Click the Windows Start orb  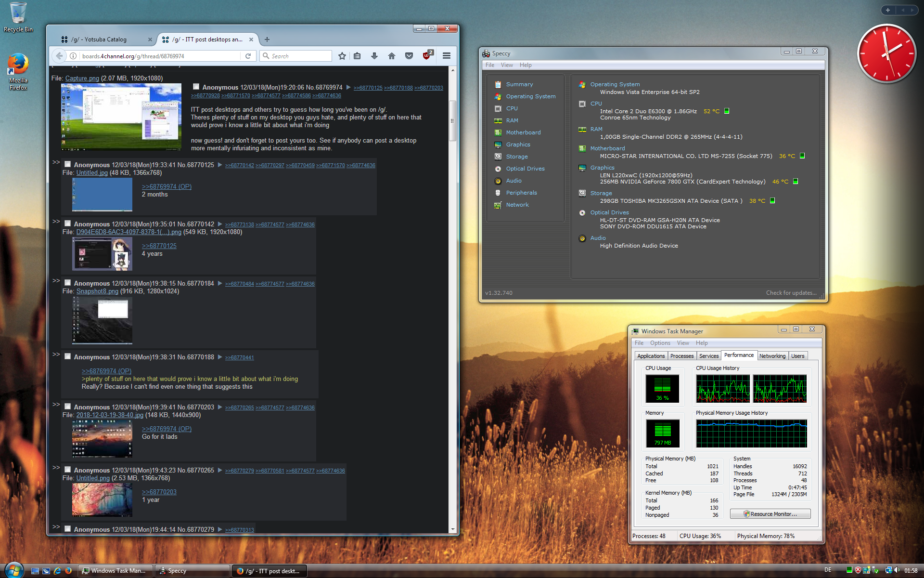[13, 570]
